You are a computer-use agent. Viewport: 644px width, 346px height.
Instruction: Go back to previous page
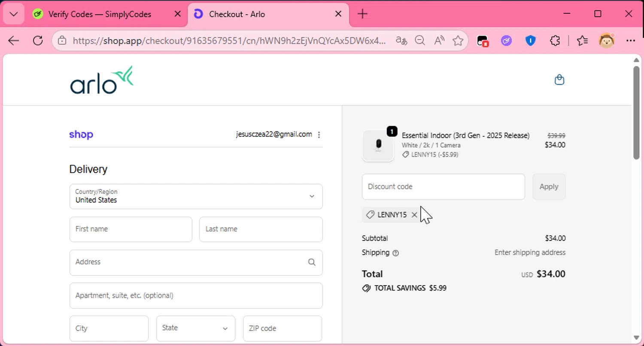(14, 41)
